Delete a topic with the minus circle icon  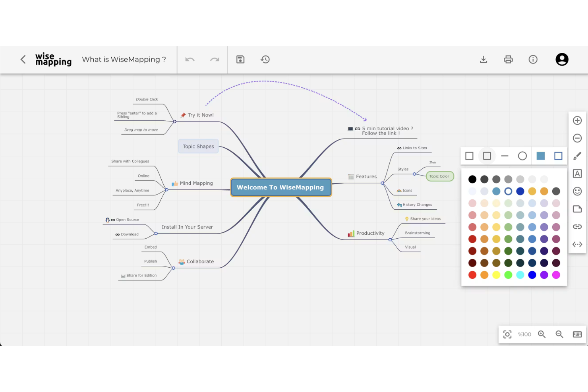(577, 138)
